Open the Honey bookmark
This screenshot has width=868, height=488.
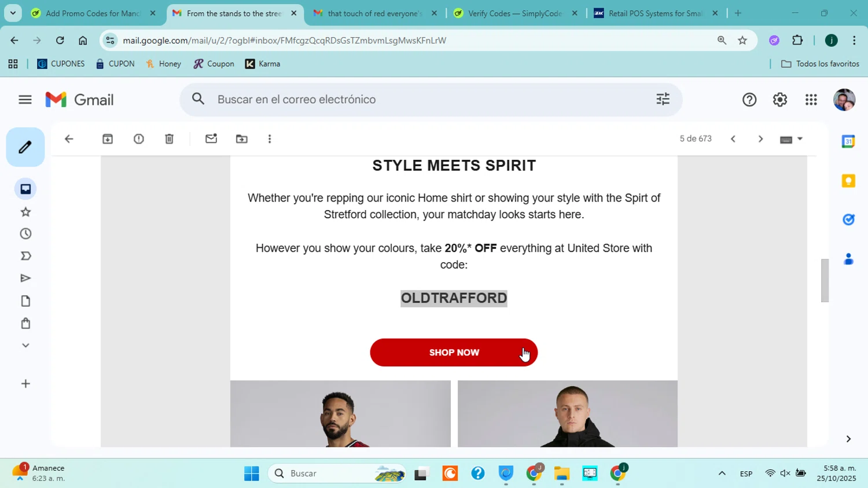164,64
